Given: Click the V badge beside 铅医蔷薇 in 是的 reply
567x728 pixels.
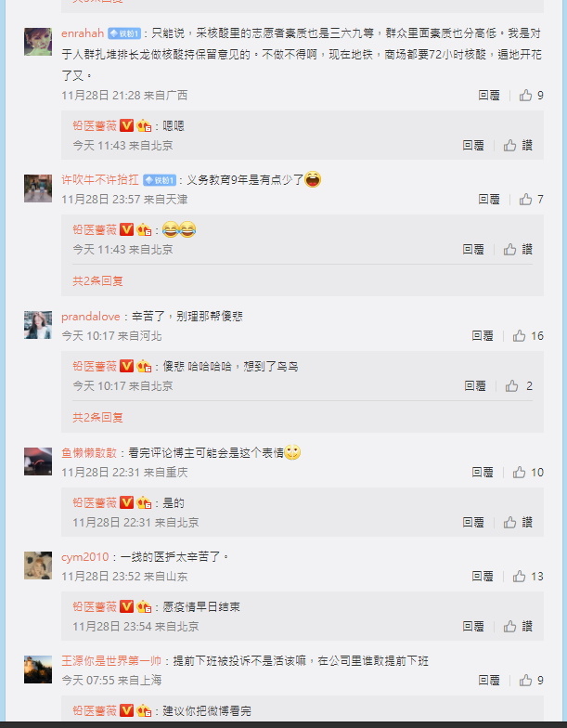Looking at the screenshot, I should tap(126, 502).
